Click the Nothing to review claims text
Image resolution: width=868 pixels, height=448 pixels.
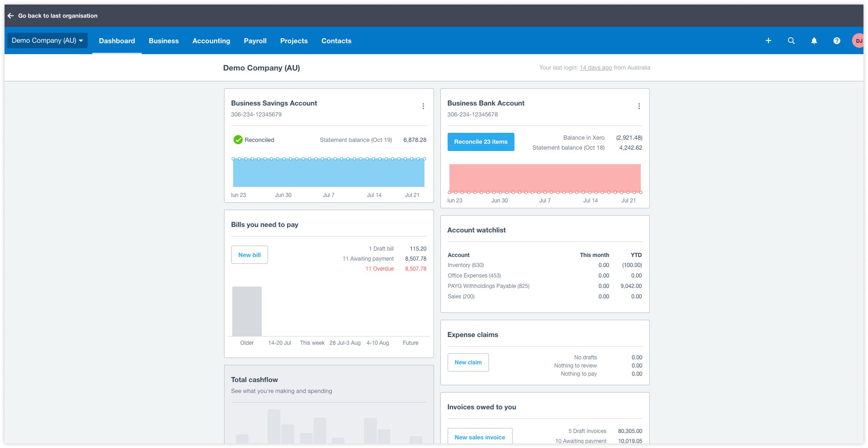pyautogui.click(x=575, y=366)
